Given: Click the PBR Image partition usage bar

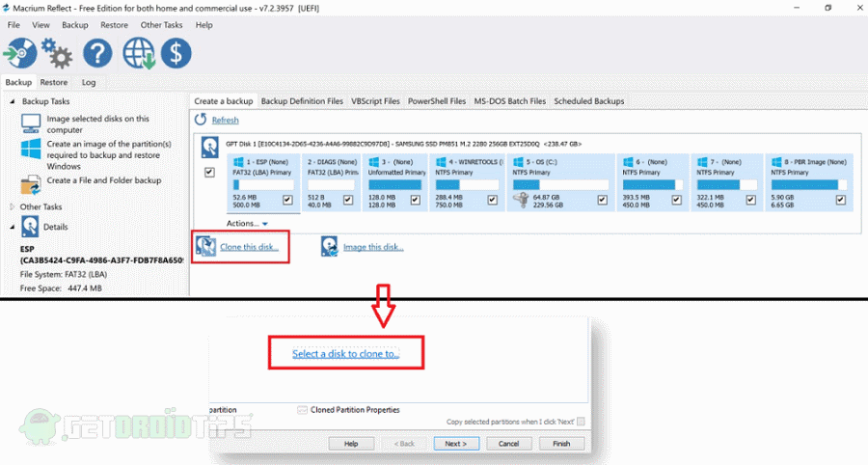Looking at the screenshot, I should pos(809,185).
